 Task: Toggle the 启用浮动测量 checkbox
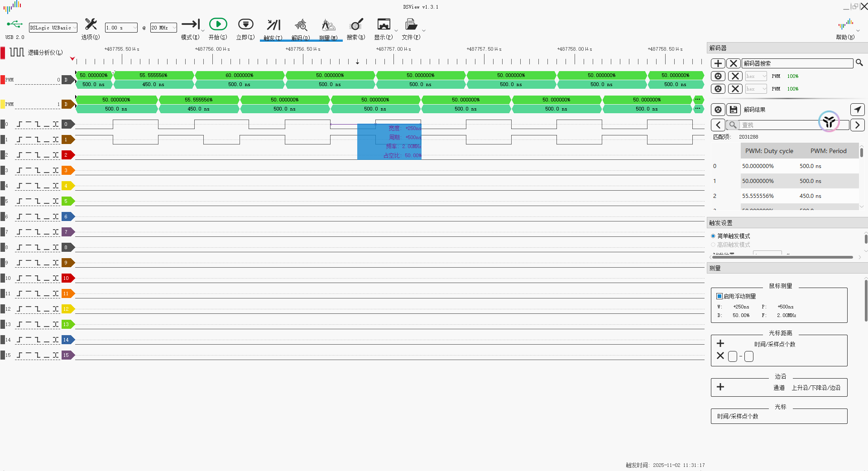pyautogui.click(x=719, y=296)
